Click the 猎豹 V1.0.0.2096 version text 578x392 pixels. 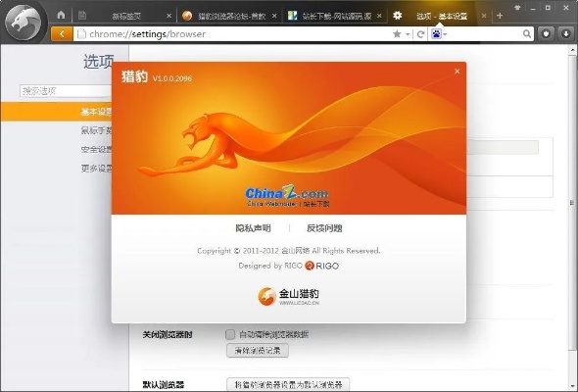click(x=157, y=77)
